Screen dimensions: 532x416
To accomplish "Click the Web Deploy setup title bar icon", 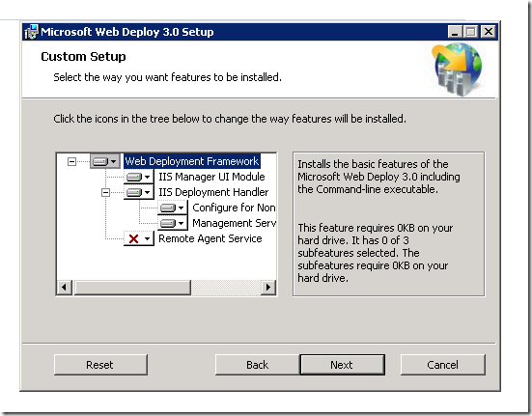I will click(x=31, y=32).
